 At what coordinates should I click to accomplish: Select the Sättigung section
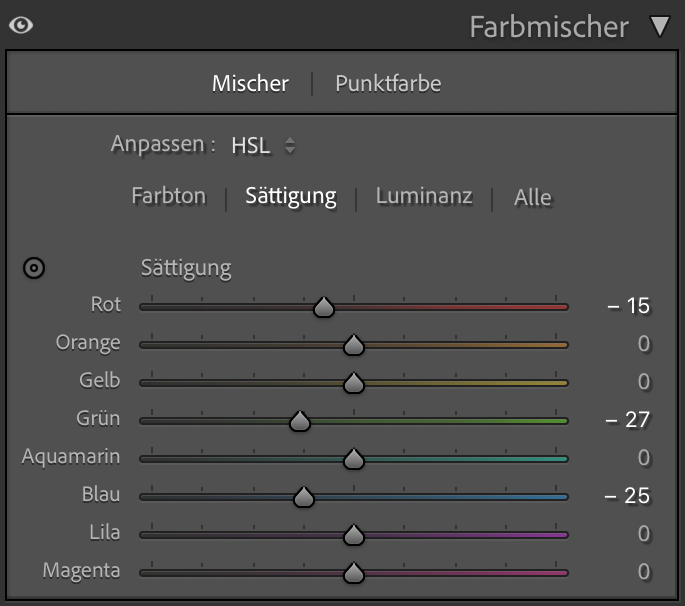tap(291, 196)
